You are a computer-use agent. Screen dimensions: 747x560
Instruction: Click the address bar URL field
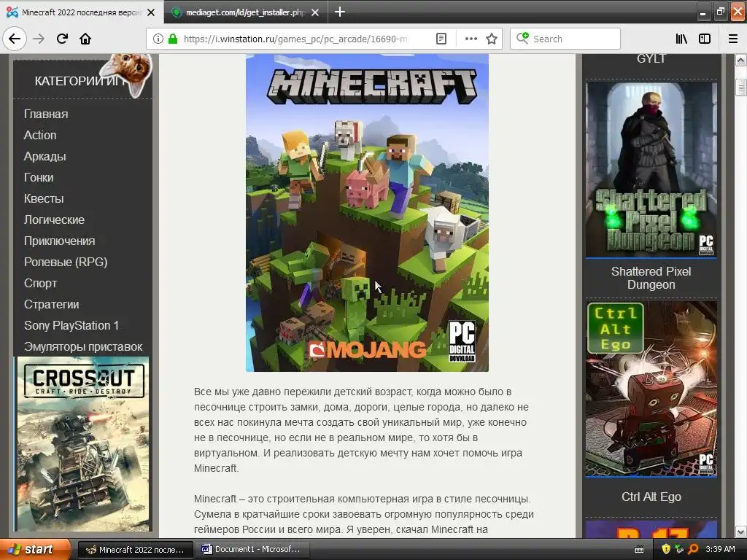[295, 39]
